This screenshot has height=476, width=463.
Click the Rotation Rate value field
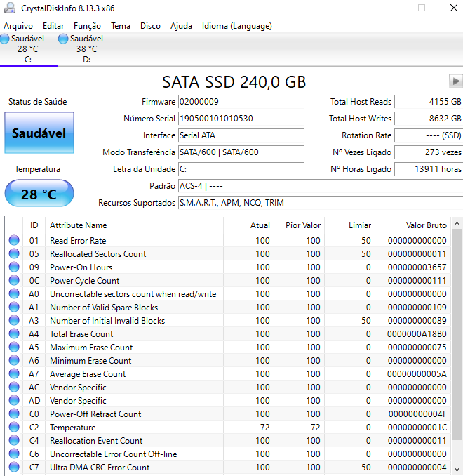point(429,135)
